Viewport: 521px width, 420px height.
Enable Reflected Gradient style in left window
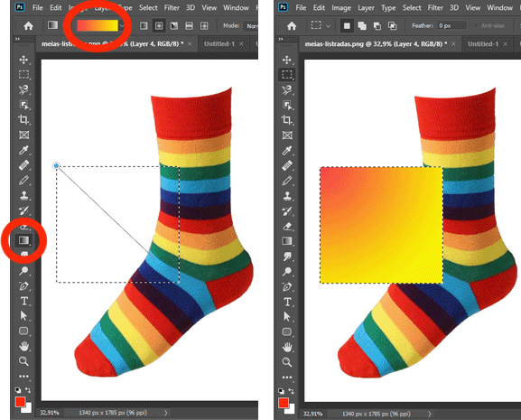pyautogui.click(x=189, y=25)
